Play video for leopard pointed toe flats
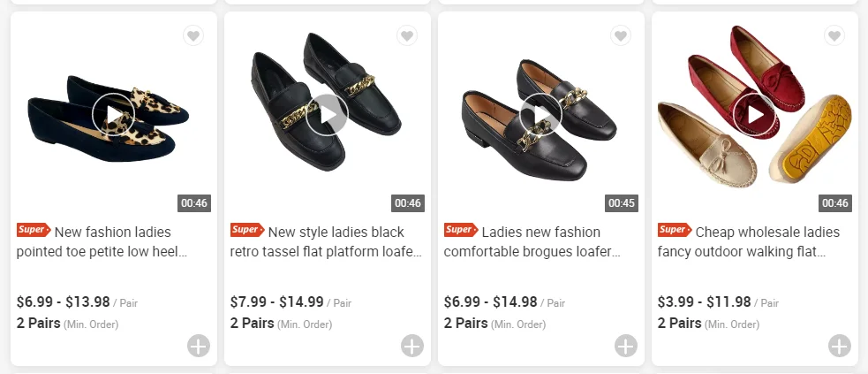Viewport: 868px width, 374px height. click(x=114, y=114)
